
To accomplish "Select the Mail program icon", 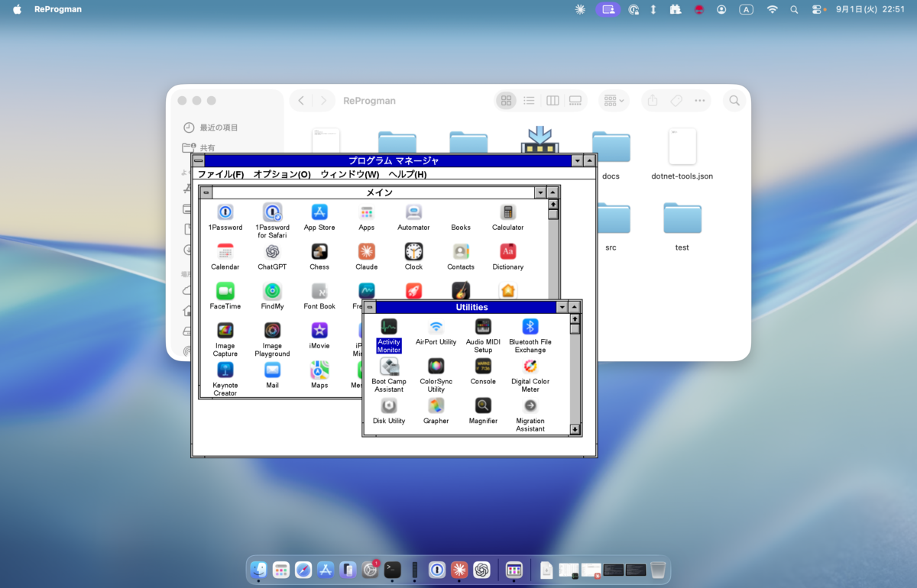I will 272,370.
